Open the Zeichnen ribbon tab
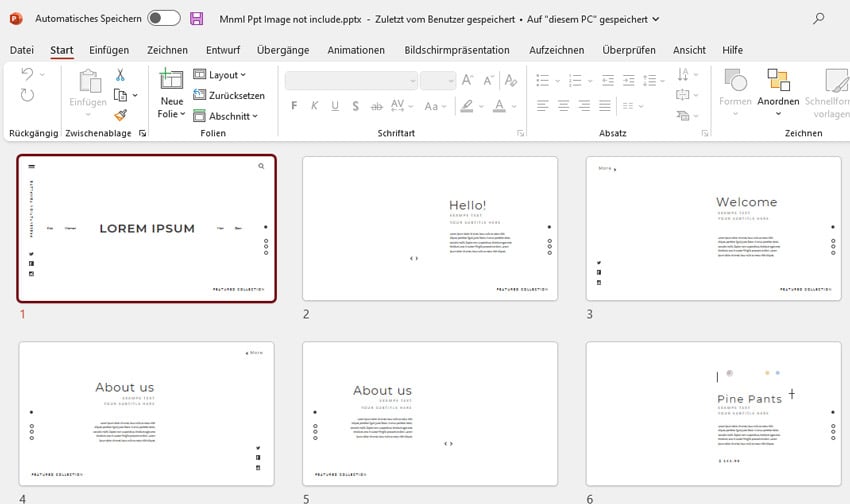The width and height of the screenshot is (850, 504). click(167, 50)
